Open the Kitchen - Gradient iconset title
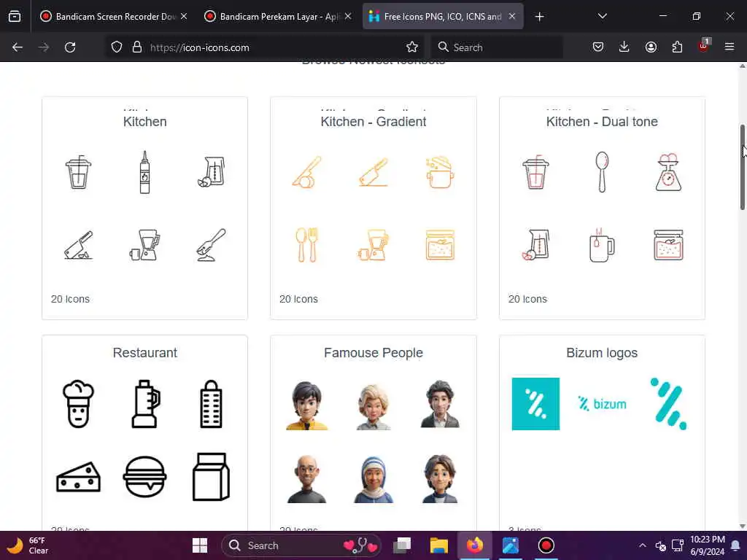This screenshot has width=747, height=560. (x=373, y=122)
